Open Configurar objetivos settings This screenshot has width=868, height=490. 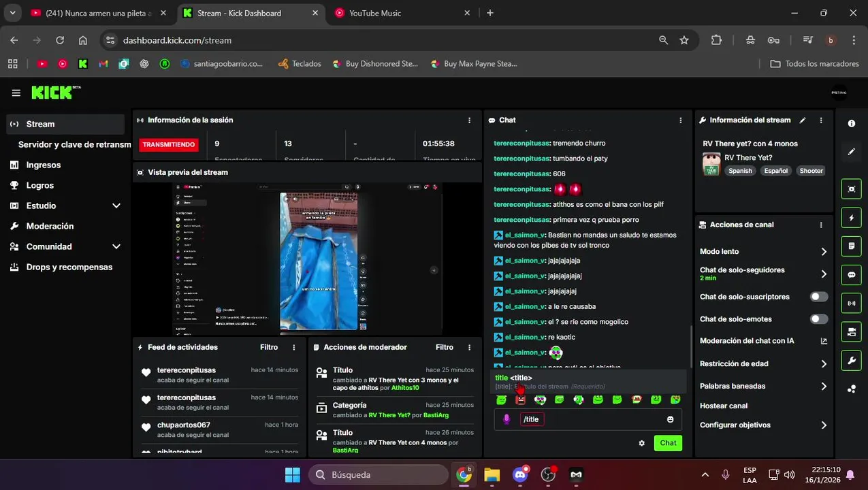[x=763, y=425]
